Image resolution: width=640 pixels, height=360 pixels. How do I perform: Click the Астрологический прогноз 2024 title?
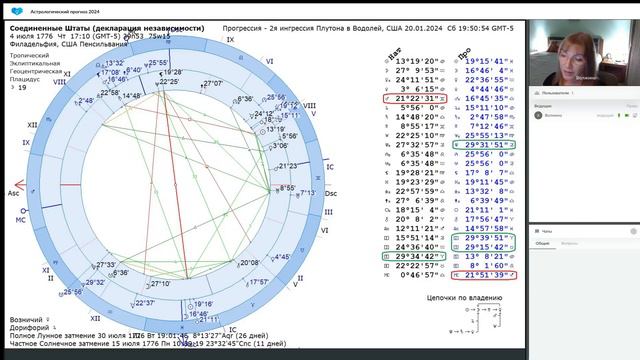[x=65, y=12]
